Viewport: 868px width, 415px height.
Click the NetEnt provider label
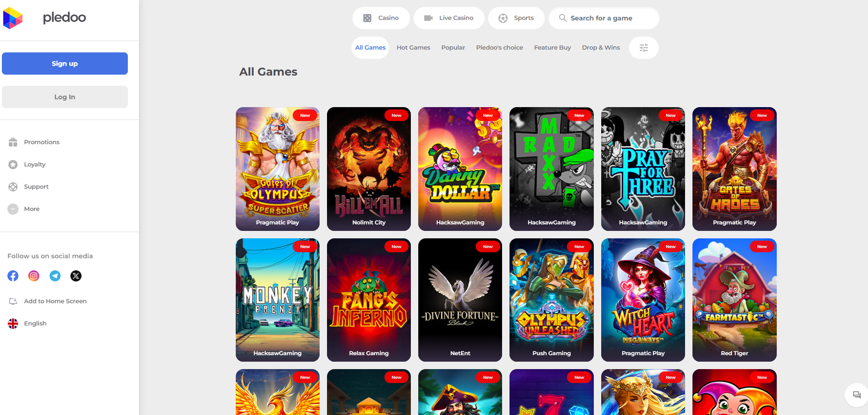[460, 353]
